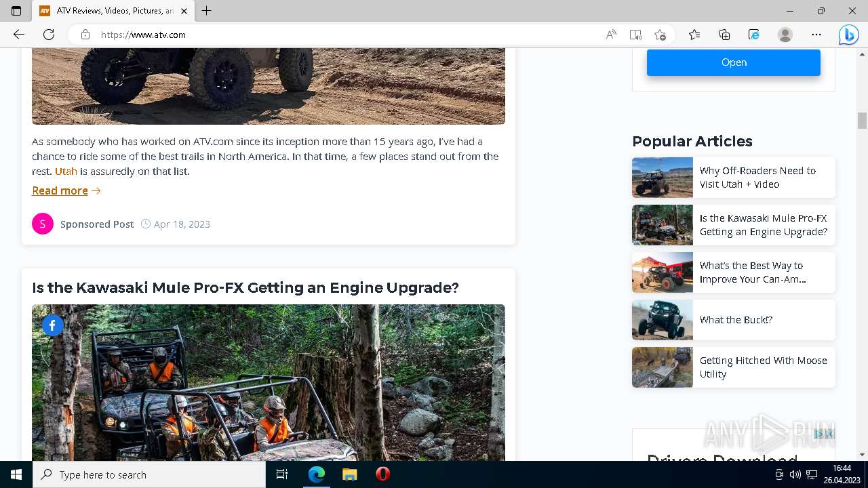Viewport: 868px width, 488px height.
Task: Click the Utah article thumbnail in Popular Articles
Action: (x=663, y=178)
